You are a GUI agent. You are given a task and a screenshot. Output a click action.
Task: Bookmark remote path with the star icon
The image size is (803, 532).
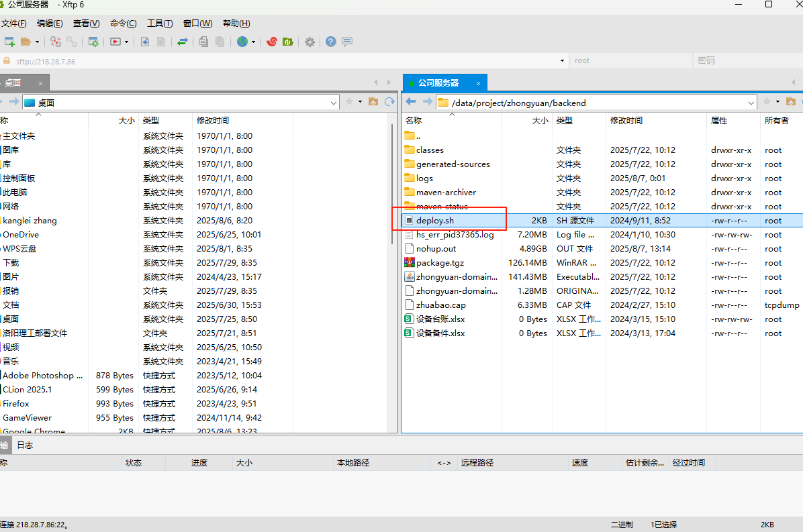767,102
